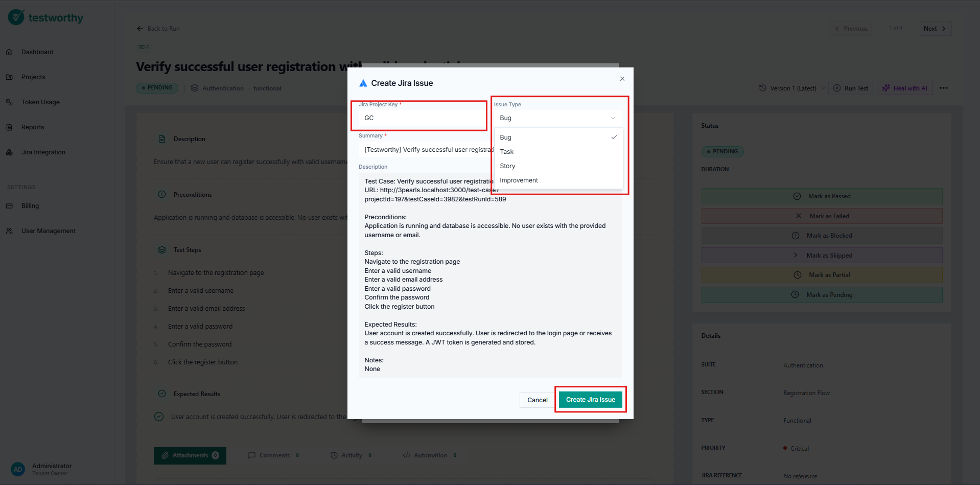Click the PENDING badge in the Status panel
The width and height of the screenshot is (980, 485).
722,152
